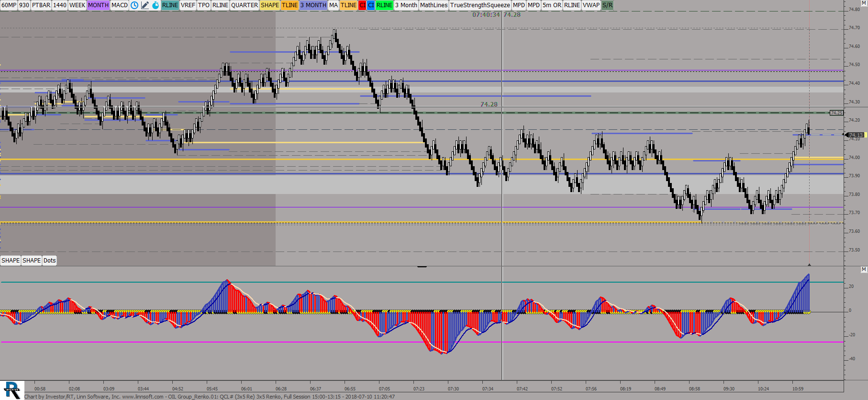Toggle the 5m OR button
This screenshot has width=868, height=400.
tap(552, 5)
